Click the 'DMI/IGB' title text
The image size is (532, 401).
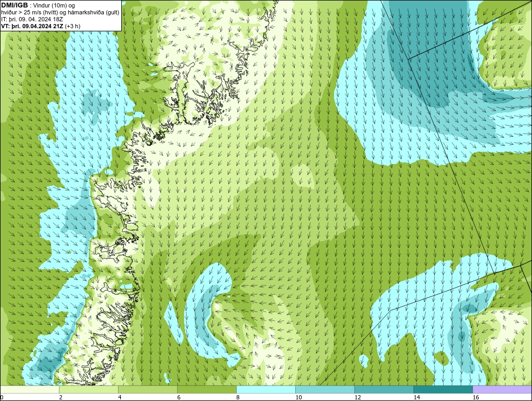(14, 5)
